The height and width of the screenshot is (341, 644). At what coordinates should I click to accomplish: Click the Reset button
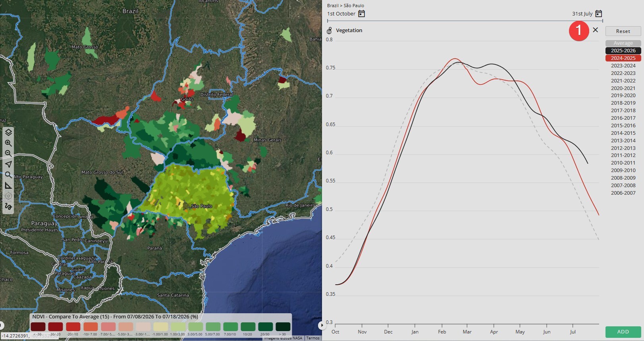coord(623,31)
